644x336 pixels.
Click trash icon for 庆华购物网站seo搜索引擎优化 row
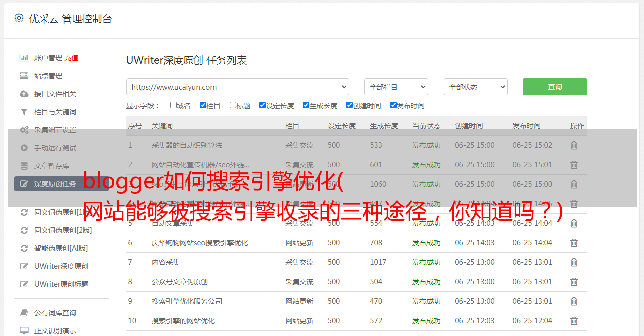[x=574, y=243]
